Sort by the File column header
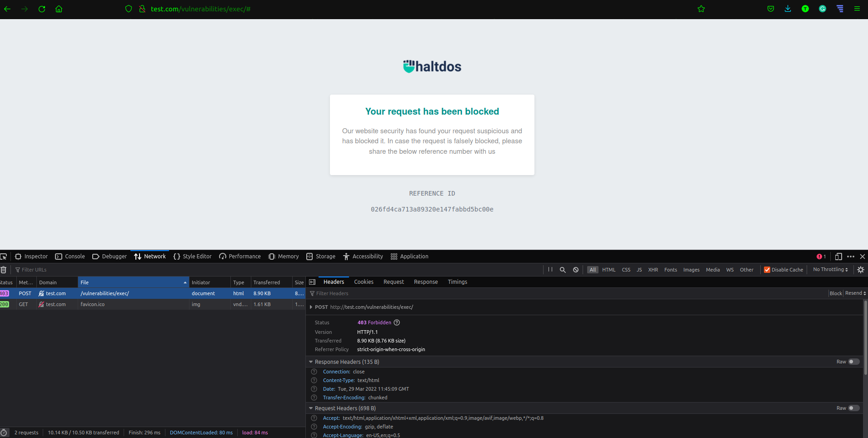This screenshot has width=868, height=438. point(134,282)
